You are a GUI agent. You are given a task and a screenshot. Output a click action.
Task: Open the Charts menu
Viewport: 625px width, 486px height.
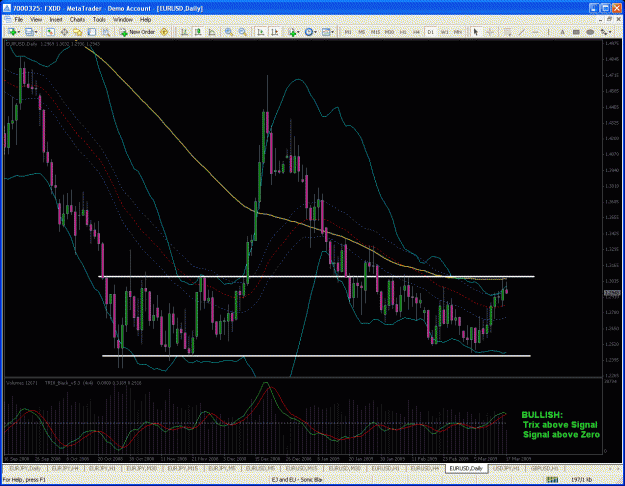77,20
